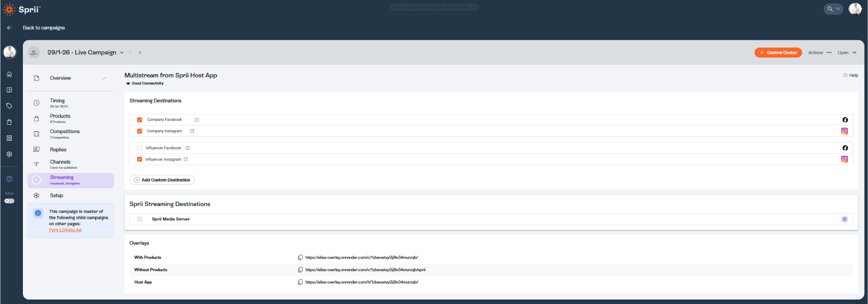Open the status dropdown showing Open
Viewport: 868px width, 304px height.
tap(847, 53)
